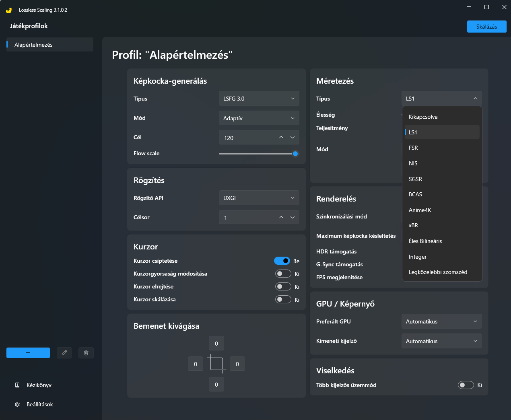Choose FSR scaling type
Viewport: 511px width, 420px height.
click(x=442, y=148)
